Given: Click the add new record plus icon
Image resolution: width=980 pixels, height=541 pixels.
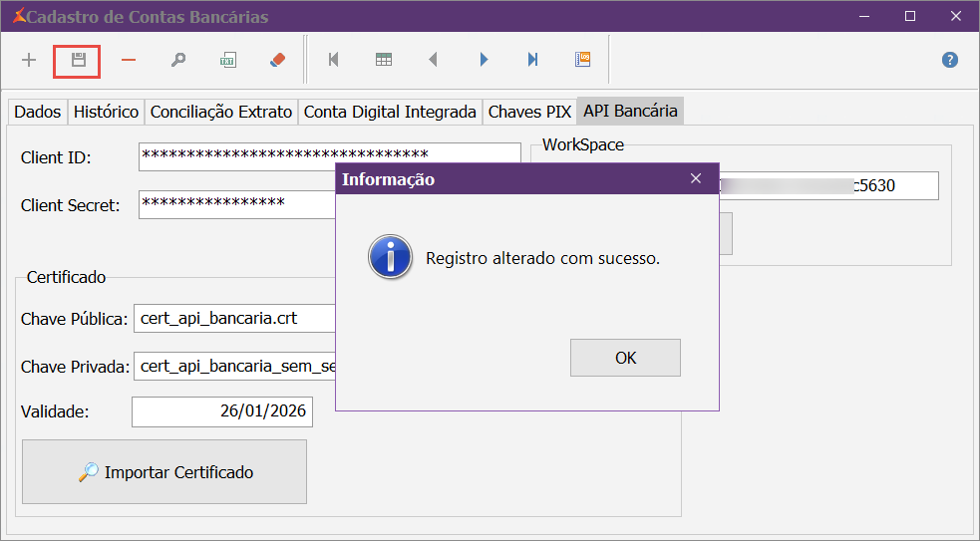Looking at the screenshot, I should coord(29,60).
